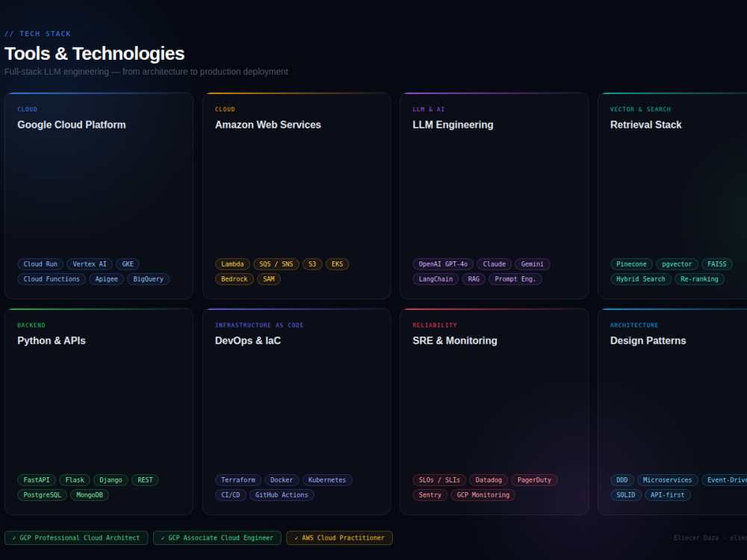Click the OpenAI GPT-4o tag
This screenshot has height=560, width=747.
(x=443, y=264)
